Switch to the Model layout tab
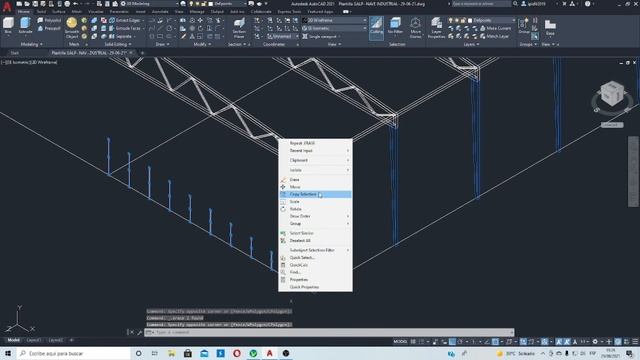 coord(13,340)
